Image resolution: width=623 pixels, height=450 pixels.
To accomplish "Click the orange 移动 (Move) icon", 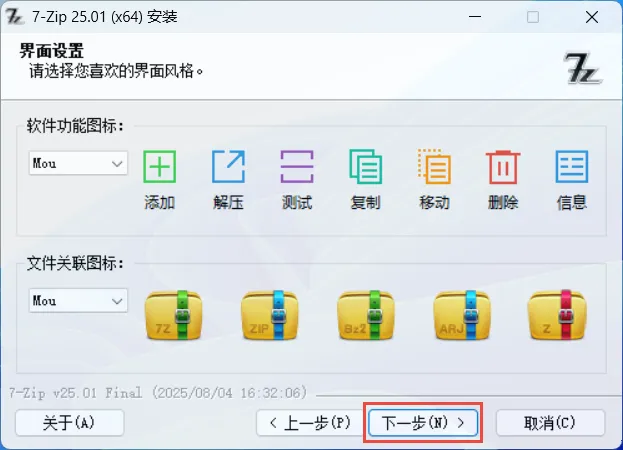I will [434, 166].
